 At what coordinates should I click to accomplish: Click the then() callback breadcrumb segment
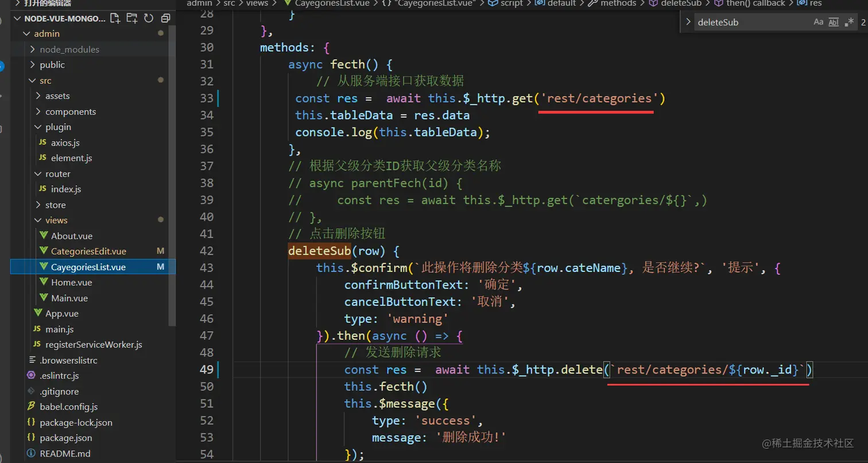755,3
